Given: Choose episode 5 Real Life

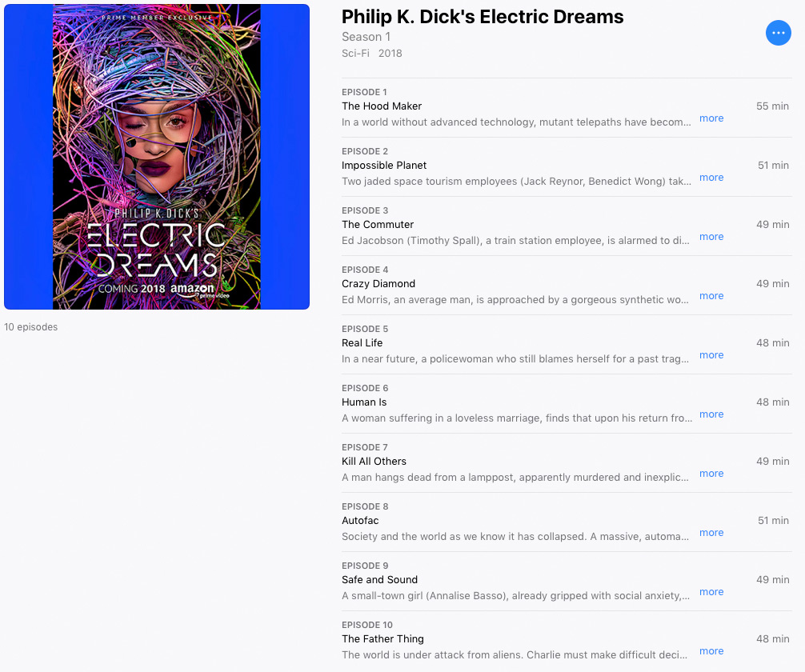Looking at the screenshot, I should [x=362, y=343].
